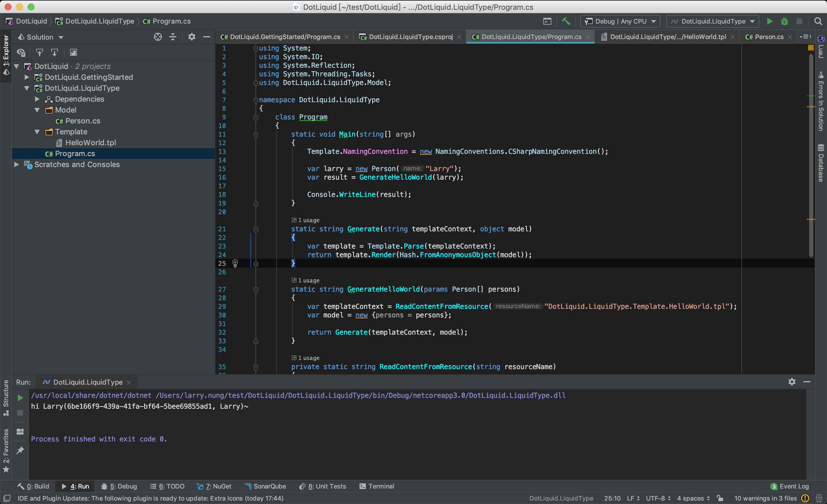Open the 5: Debug tool window

pos(119,486)
